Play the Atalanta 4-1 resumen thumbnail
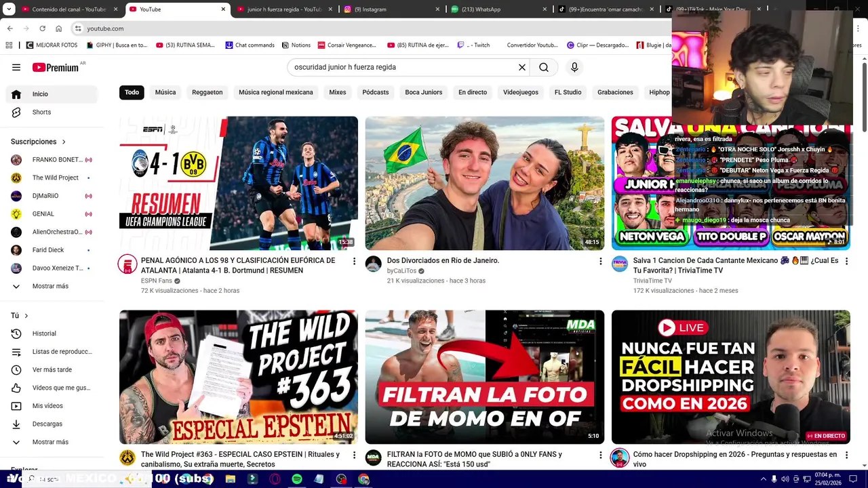This screenshot has width=868, height=488. 239,183
